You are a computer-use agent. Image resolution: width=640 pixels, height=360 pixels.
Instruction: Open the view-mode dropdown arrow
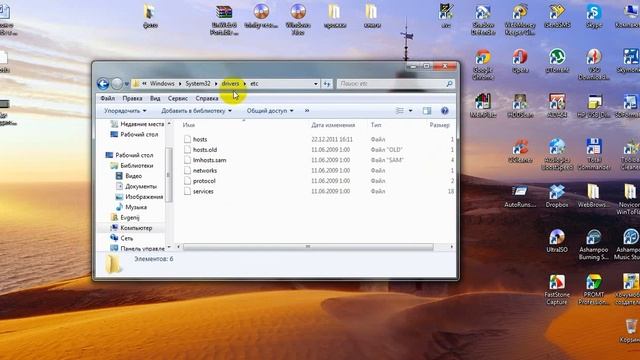click(410, 111)
